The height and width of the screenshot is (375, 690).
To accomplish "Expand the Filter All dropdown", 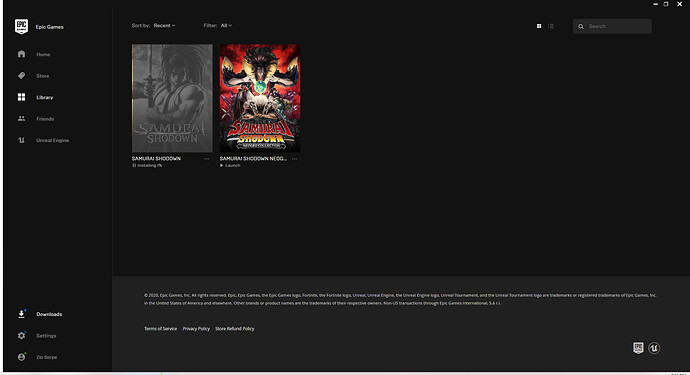I will point(226,26).
